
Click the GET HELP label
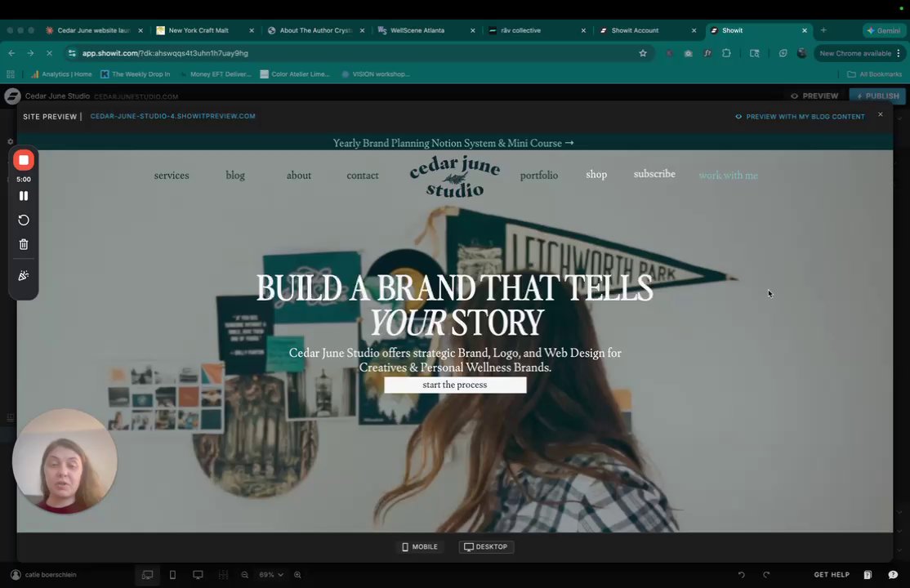(x=832, y=575)
